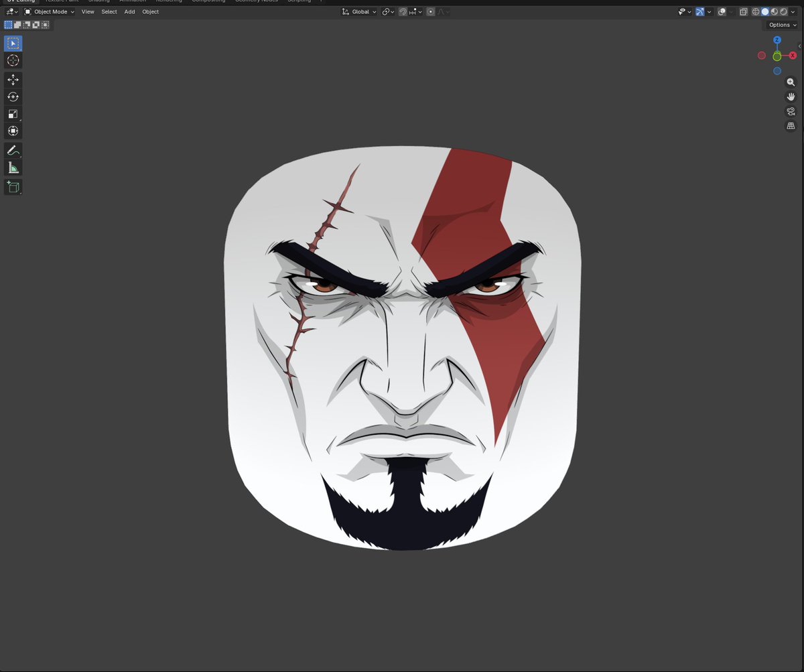Open snapping options dropdown

416,12
